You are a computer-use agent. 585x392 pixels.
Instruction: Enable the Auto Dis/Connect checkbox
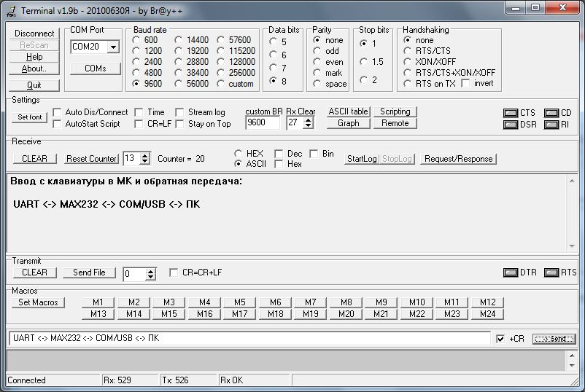57,112
